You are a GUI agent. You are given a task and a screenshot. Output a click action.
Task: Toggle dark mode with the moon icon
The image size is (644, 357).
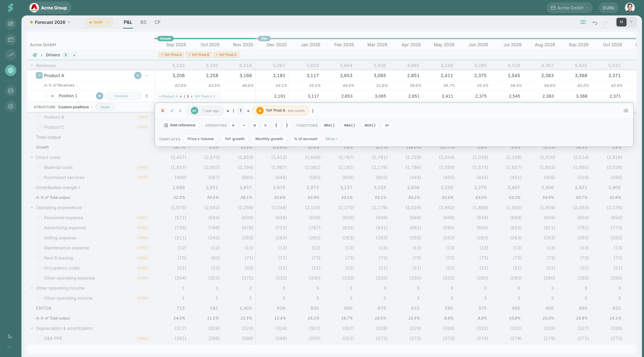10,337
